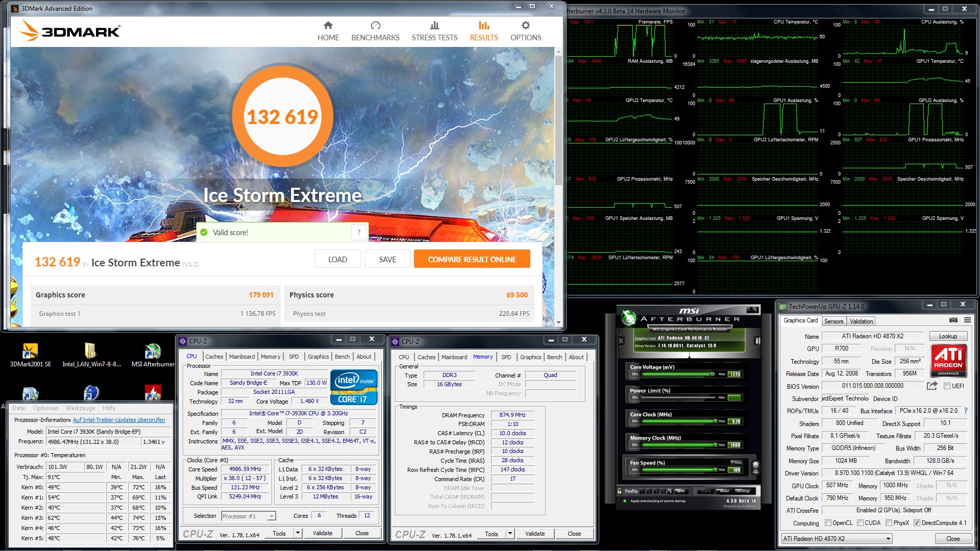Click the ATI Radeon Graphics logo in GPU-Z
Viewport: 980px width, 551px height.
tap(948, 361)
